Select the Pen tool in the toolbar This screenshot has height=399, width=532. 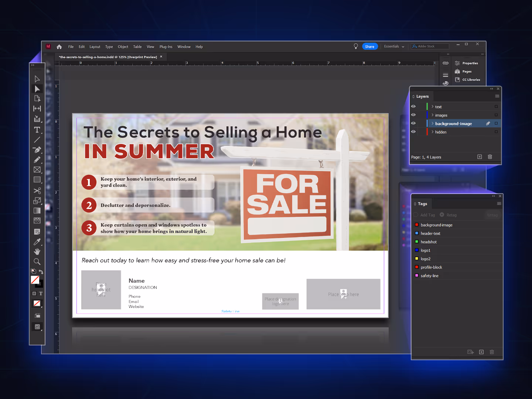pos(37,150)
